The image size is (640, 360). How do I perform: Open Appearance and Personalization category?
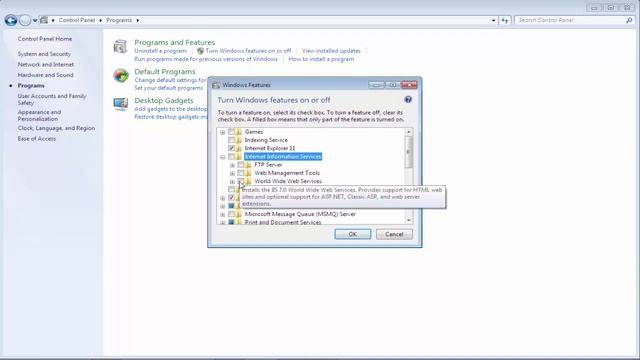pyautogui.click(x=39, y=115)
